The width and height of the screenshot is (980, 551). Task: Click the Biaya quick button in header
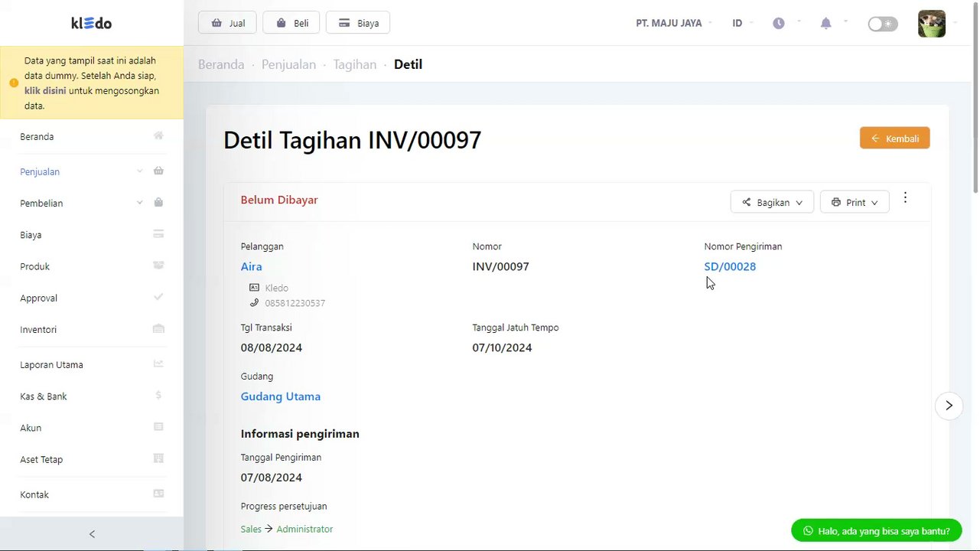tap(358, 23)
